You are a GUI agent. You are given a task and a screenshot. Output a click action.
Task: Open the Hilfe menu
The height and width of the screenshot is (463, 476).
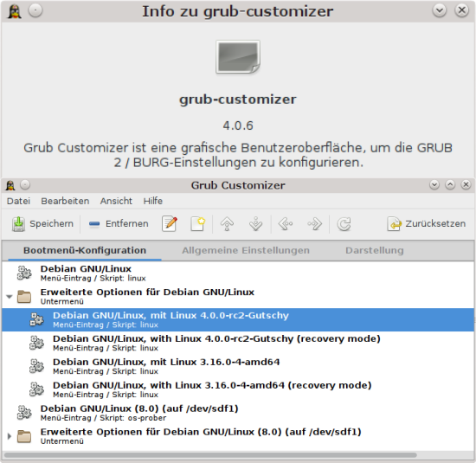152,201
